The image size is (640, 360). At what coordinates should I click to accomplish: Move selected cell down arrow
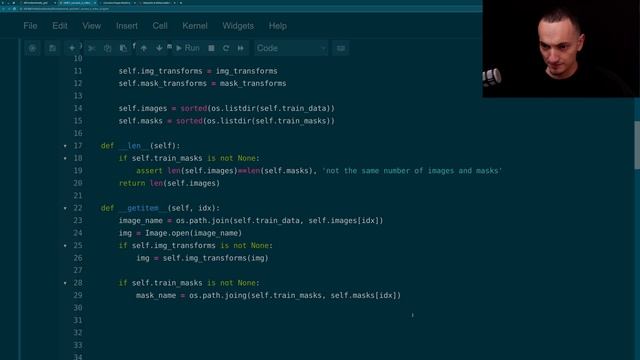click(159, 48)
